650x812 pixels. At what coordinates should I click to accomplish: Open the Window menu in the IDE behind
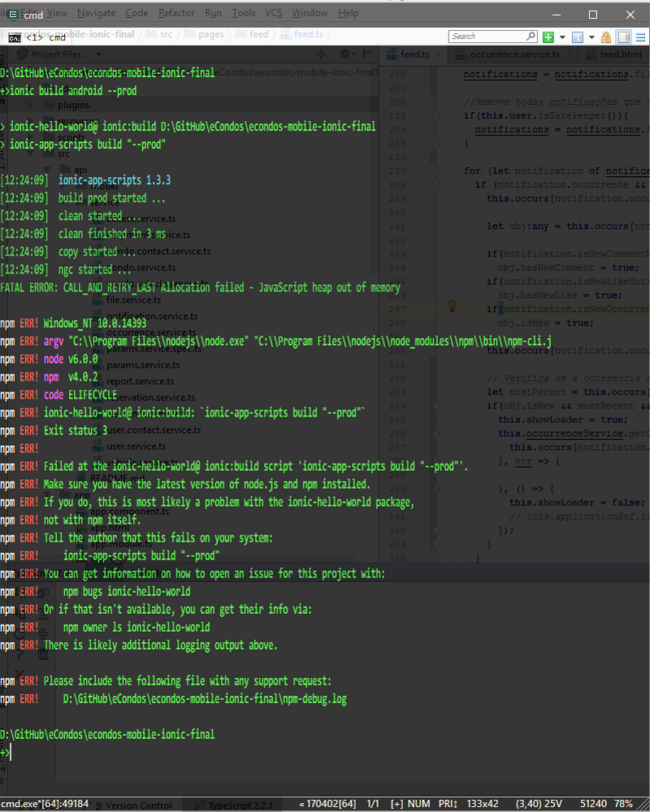pos(310,13)
